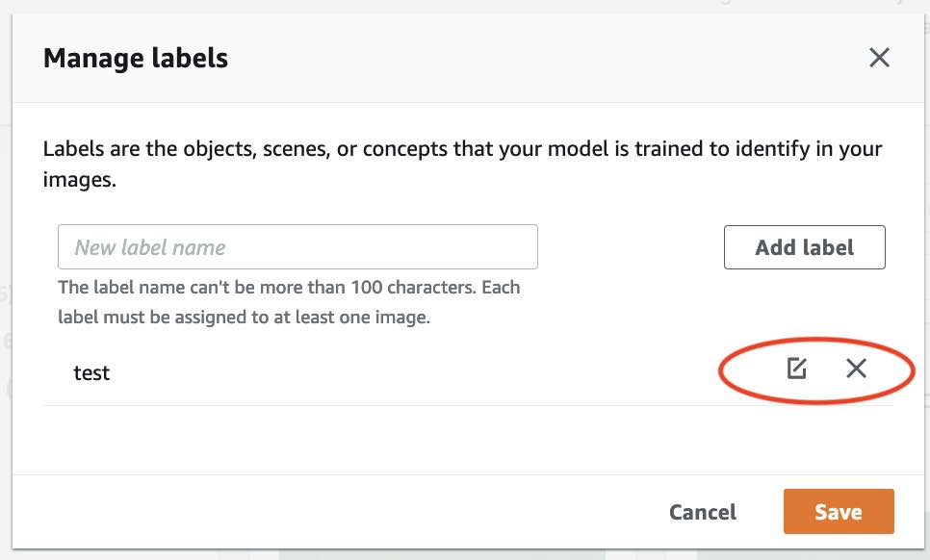Click the labels description paragraph

pos(462,164)
